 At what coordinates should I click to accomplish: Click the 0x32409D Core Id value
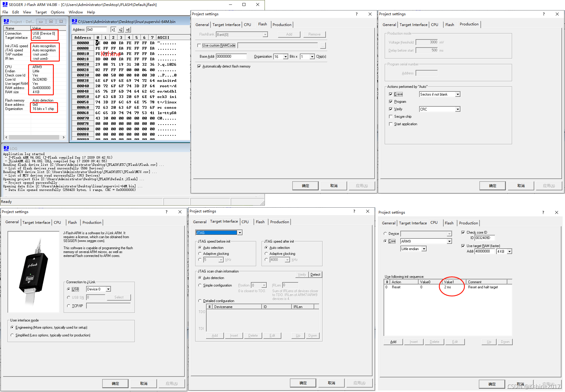pyautogui.click(x=40, y=79)
